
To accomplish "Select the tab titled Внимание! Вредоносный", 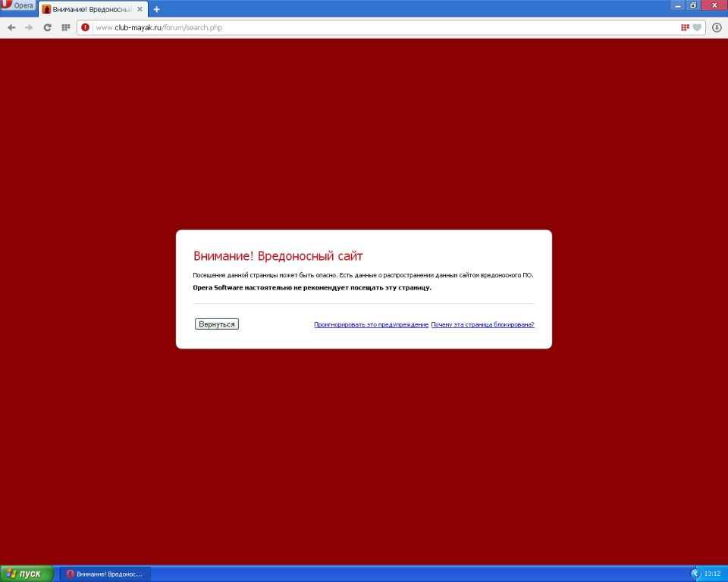I will (x=93, y=9).
